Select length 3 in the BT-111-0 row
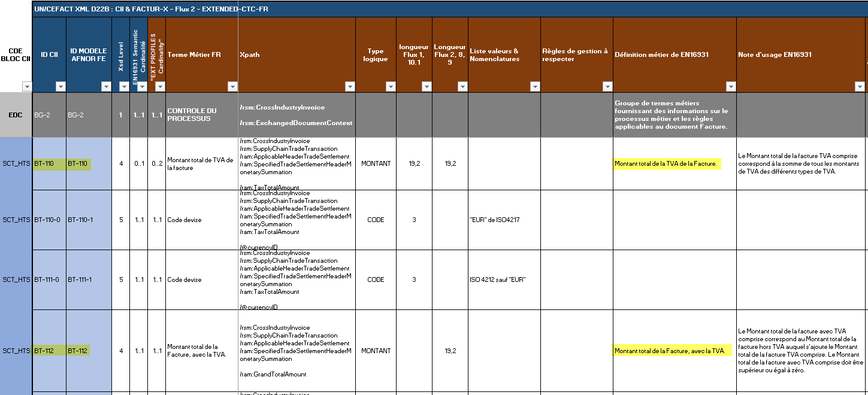Screen dimensions: 868x395 [x=414, y=279]
